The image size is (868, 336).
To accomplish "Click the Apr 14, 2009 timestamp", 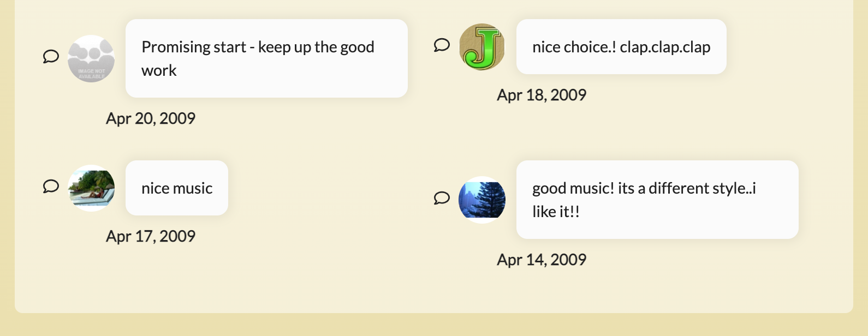I will pos(542,260).
